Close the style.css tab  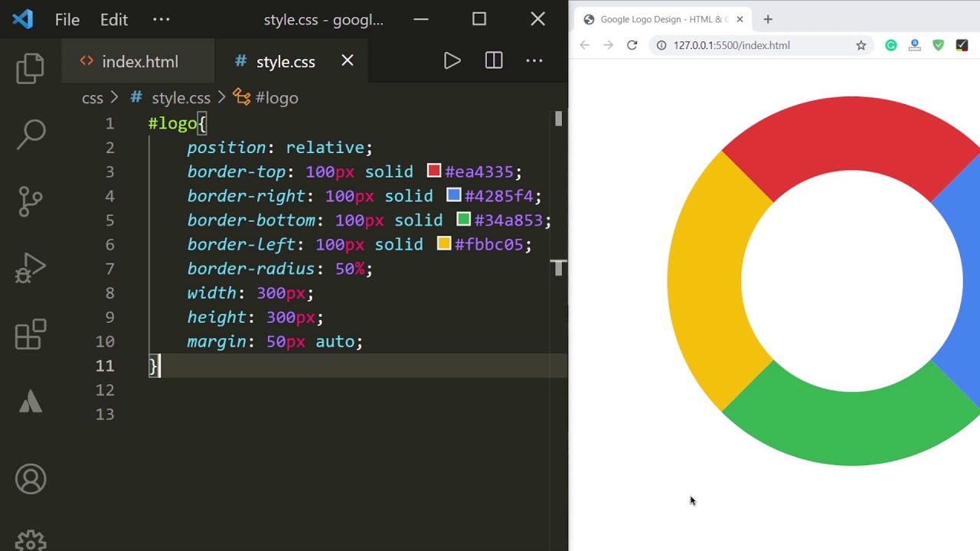(348, 60)
